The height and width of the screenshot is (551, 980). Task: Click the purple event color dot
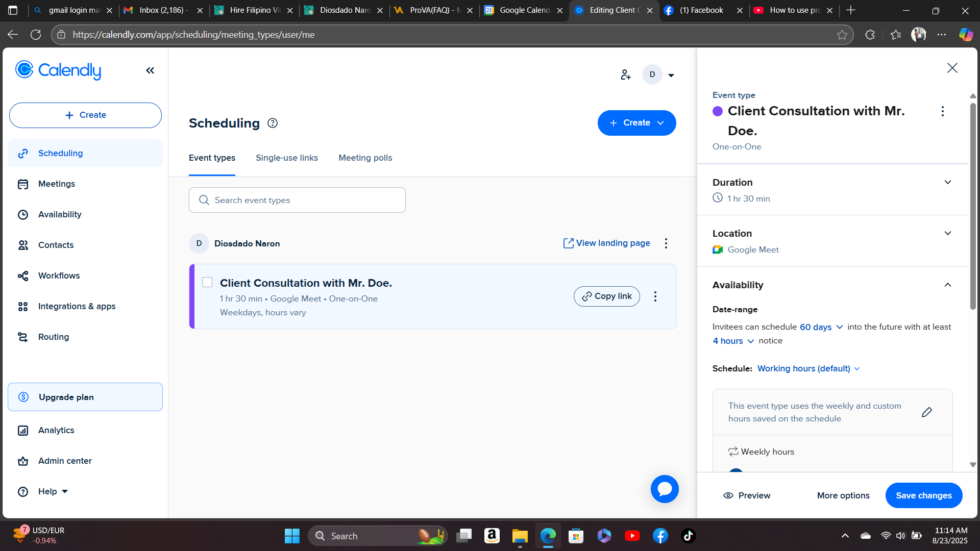718,111
